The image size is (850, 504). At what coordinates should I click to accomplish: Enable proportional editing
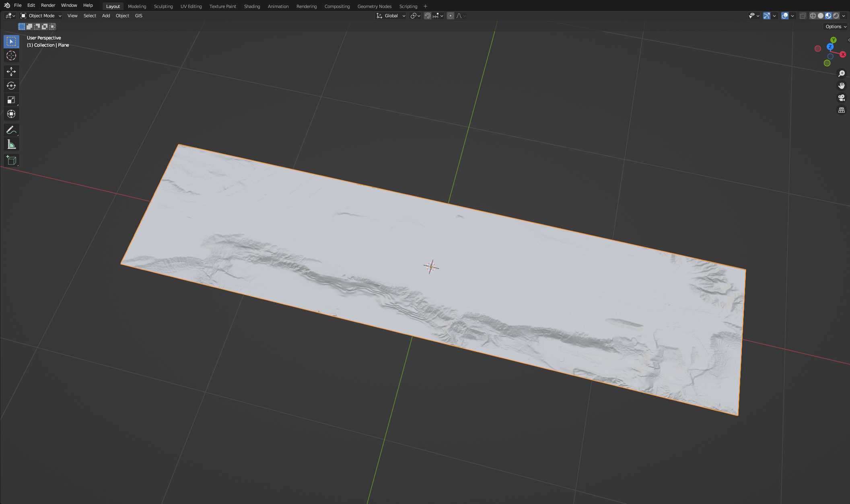(x=450, y=16)
